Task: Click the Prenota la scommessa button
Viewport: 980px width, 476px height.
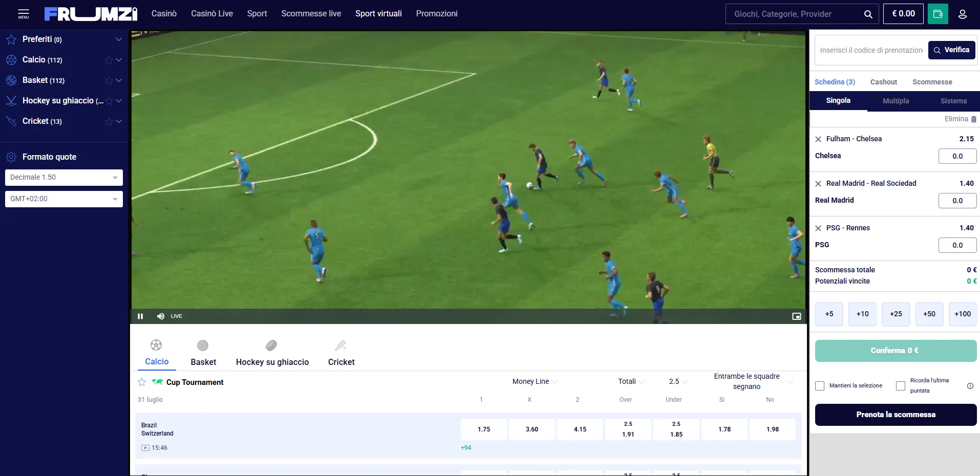Action: coord(896,415)
